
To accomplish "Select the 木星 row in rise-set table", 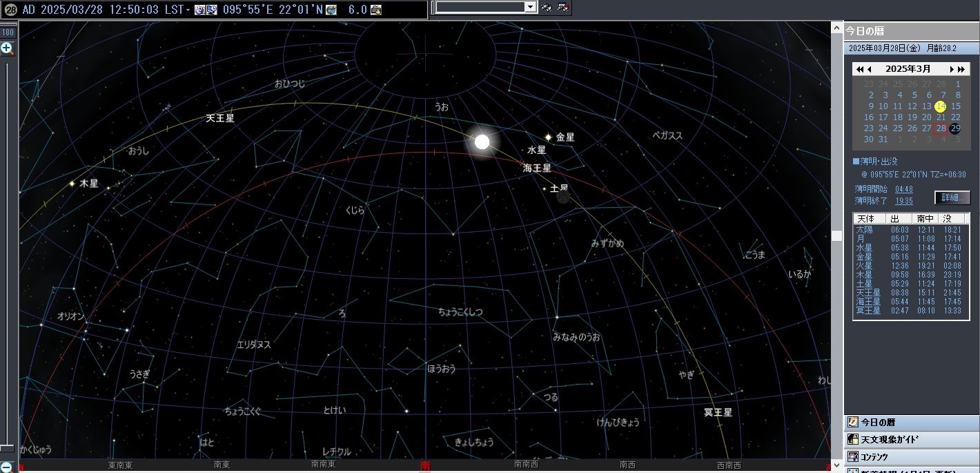I will tap(911, 274).
